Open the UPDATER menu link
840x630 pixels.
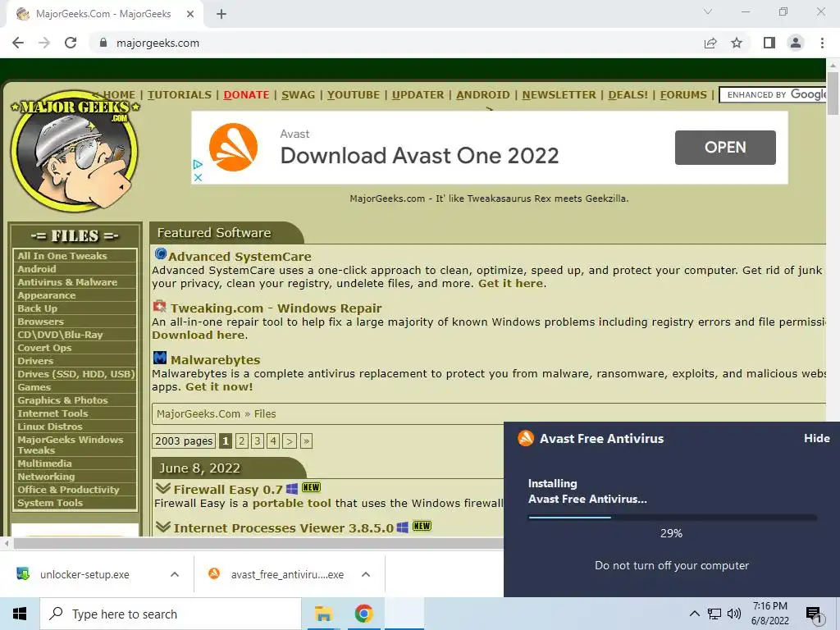[x=418, y=95]
